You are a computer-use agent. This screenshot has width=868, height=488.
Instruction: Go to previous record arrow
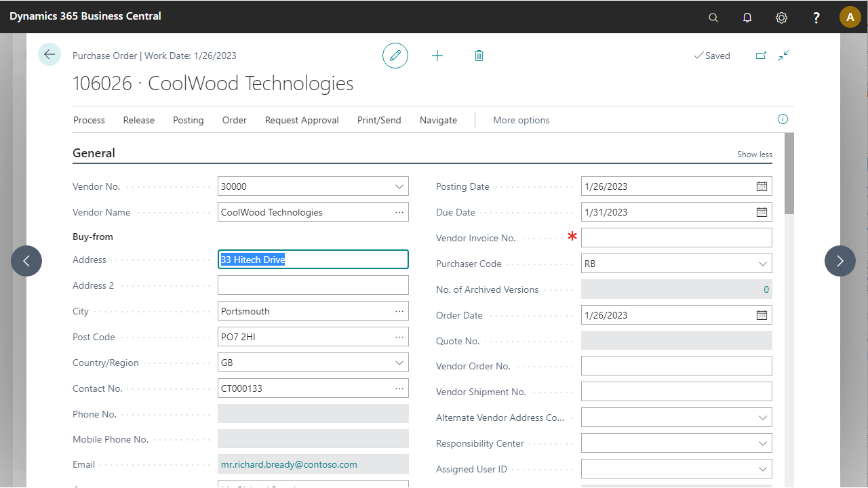pyautogui.click(x=26, y=261)
